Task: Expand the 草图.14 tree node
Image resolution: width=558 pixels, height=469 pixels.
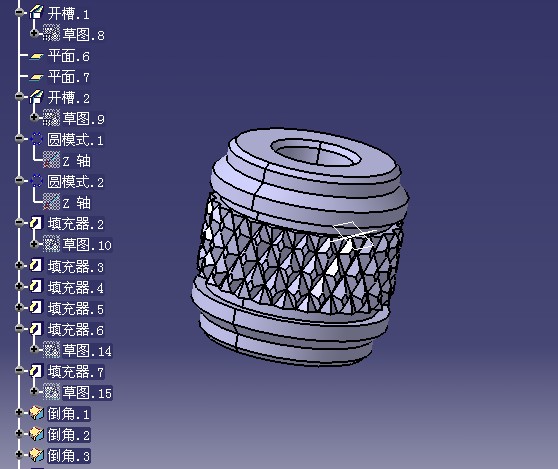Action: pos(34,349)
